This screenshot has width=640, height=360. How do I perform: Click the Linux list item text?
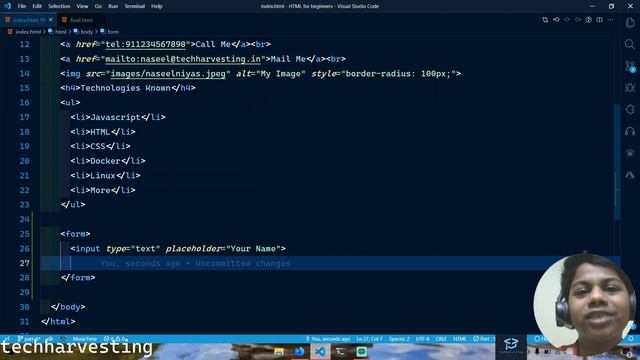103,176
